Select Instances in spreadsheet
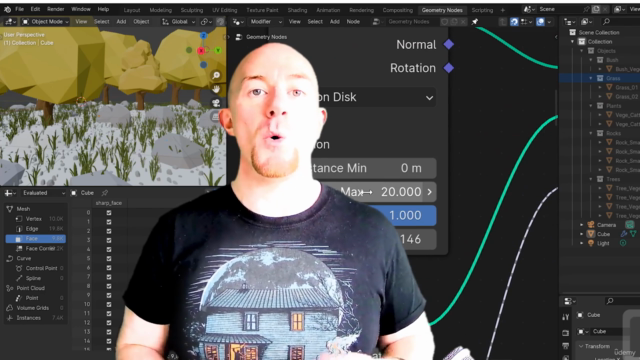 [x=35, y=318]
